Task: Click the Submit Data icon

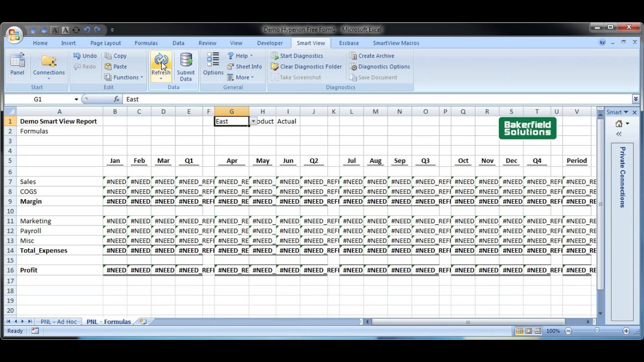Action: tap(186, 66)
